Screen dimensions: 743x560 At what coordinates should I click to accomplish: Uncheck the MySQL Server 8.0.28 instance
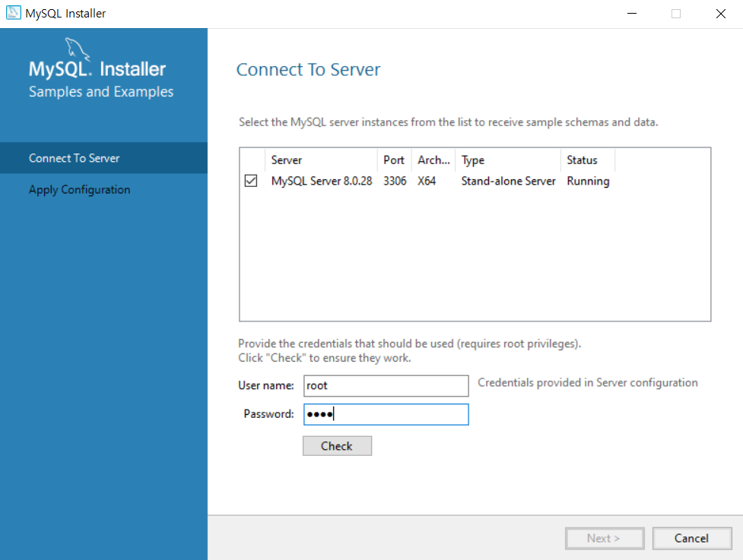[x=251, y=181]
